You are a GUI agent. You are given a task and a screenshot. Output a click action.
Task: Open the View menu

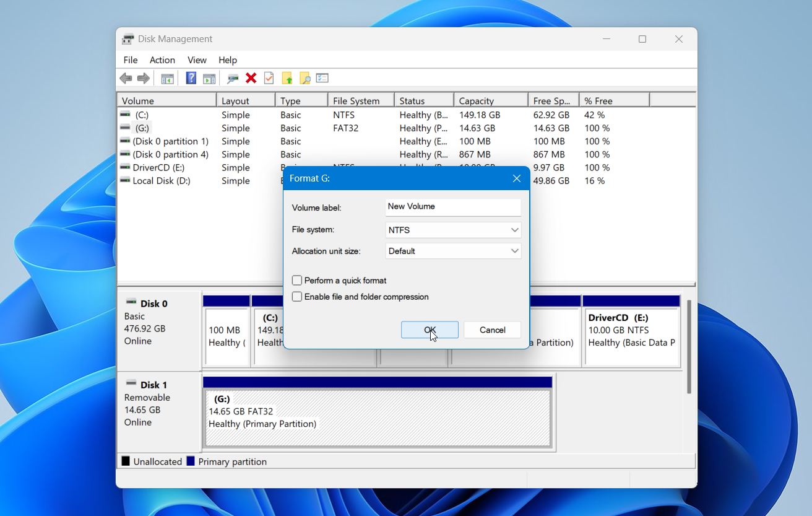click(x=197, y=60)
